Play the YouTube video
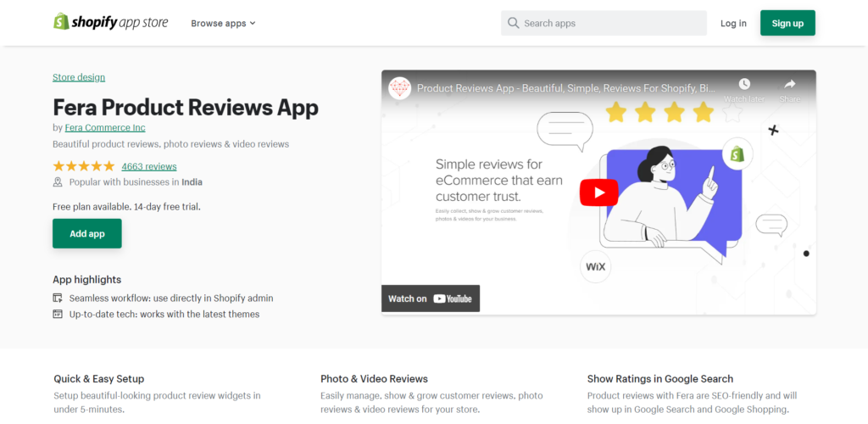868x424 pixels. pyautogui.click(x=599, y=192)
